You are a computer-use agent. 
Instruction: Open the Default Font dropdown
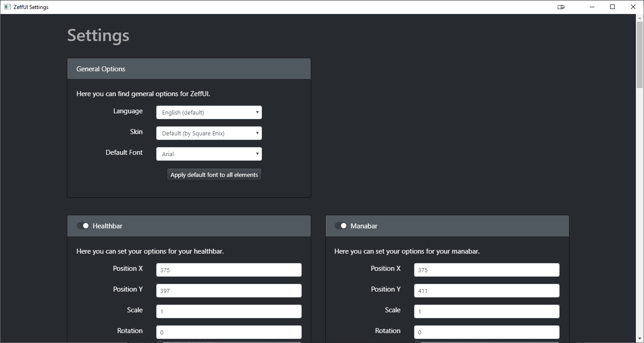(x=209, y=153)
